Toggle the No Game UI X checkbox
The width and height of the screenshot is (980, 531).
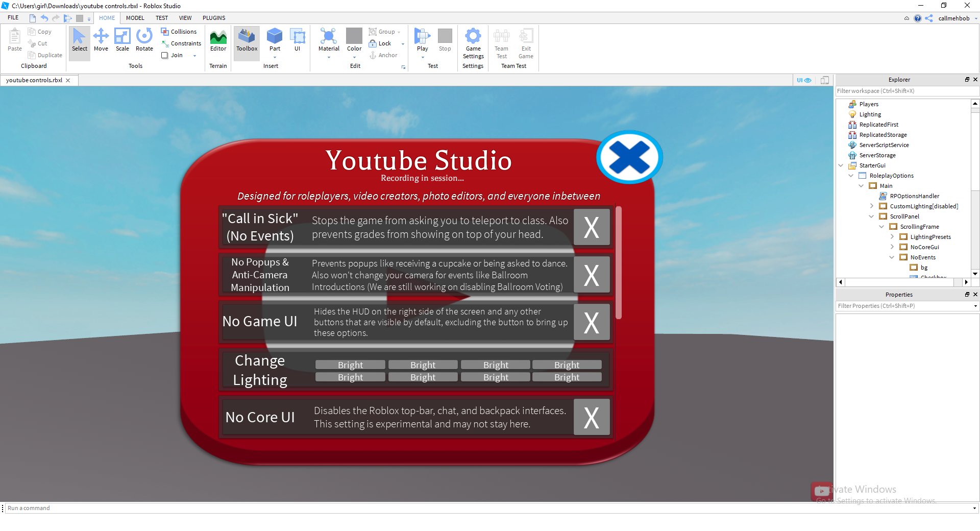pos(592,322)
